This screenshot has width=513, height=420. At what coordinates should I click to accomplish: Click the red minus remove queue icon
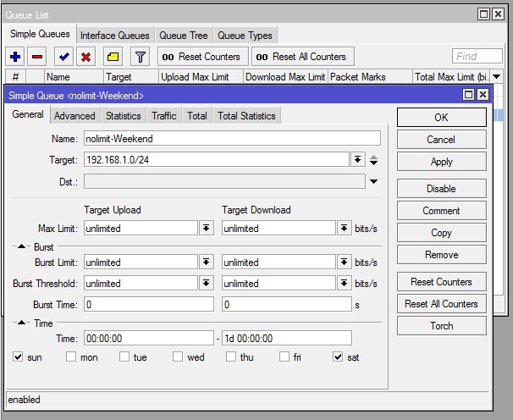pyautogui.click(x=36, y=57)
